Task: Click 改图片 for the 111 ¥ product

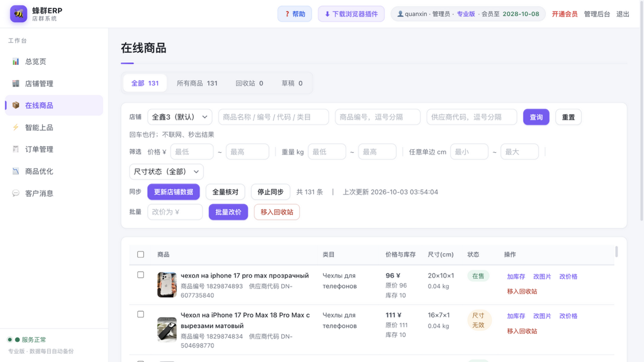Action: point(542,316)
